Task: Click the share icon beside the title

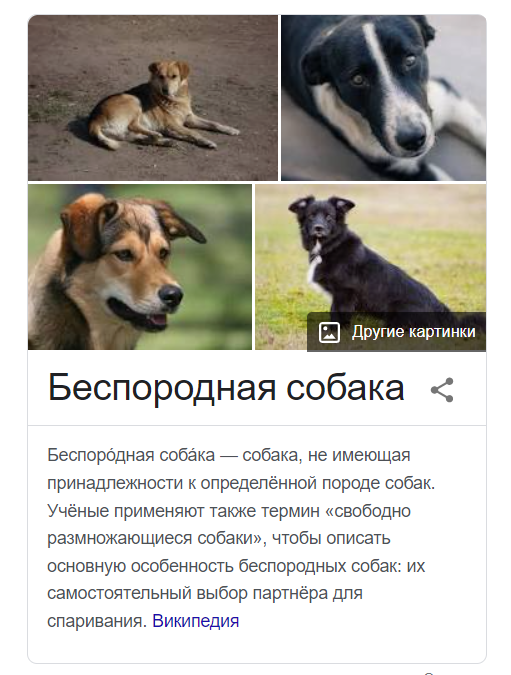Action: (x=442, y=390)
